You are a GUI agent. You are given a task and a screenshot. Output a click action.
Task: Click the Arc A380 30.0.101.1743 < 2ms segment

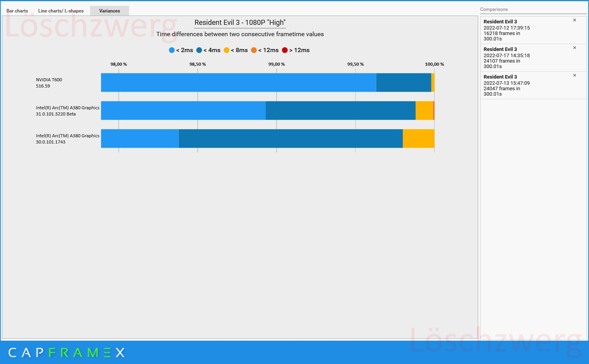[140, 138]
